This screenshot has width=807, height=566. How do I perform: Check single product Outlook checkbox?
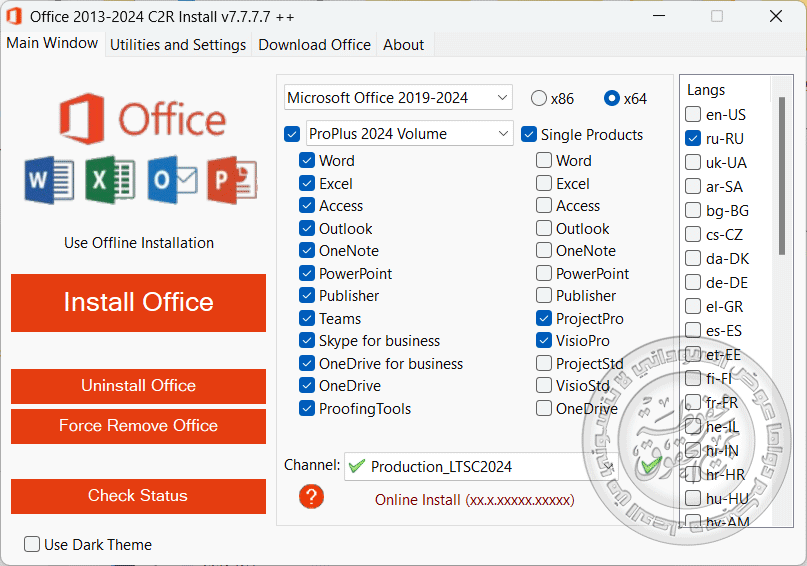544,228
